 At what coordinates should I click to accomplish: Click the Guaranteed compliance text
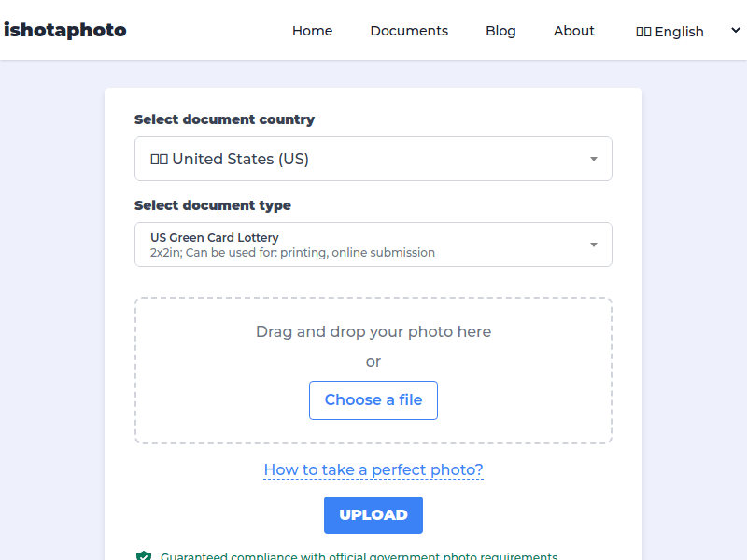(x=359, y=556)
